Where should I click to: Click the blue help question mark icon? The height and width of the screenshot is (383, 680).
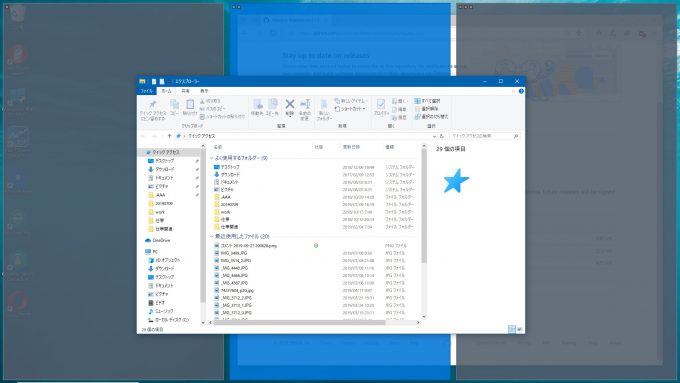tap(521, 91)
